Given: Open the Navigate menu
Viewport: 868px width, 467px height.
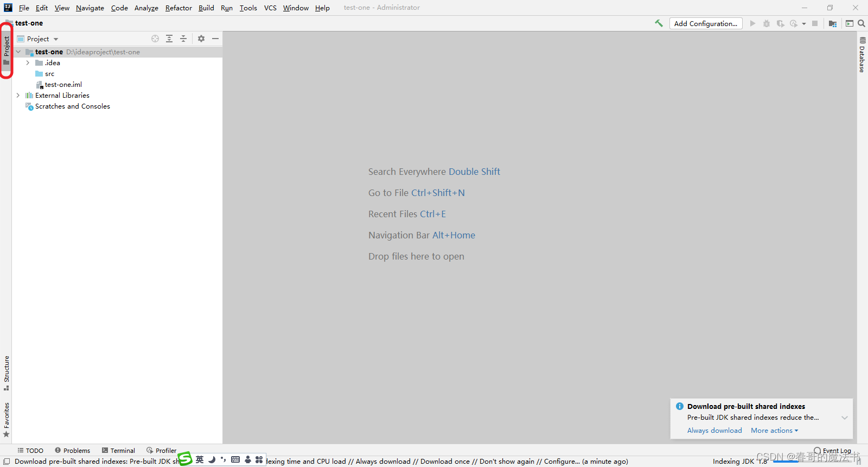Looking at the screenshot, I should [90, 8].
